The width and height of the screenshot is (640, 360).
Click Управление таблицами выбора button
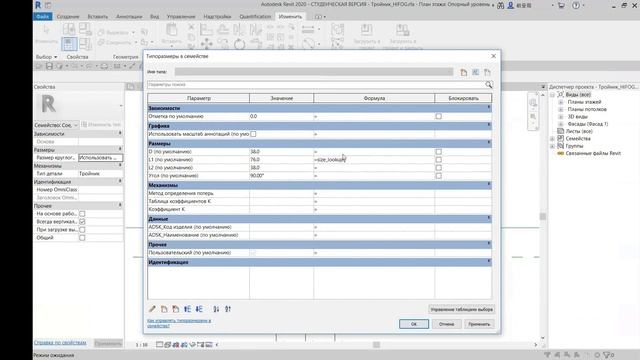click(462, 309)
